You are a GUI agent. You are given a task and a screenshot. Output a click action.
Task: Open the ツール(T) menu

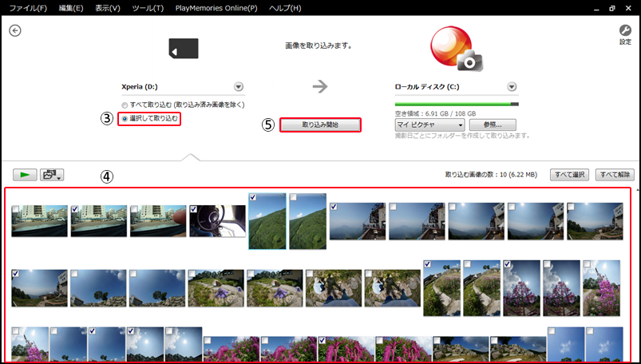146,7
